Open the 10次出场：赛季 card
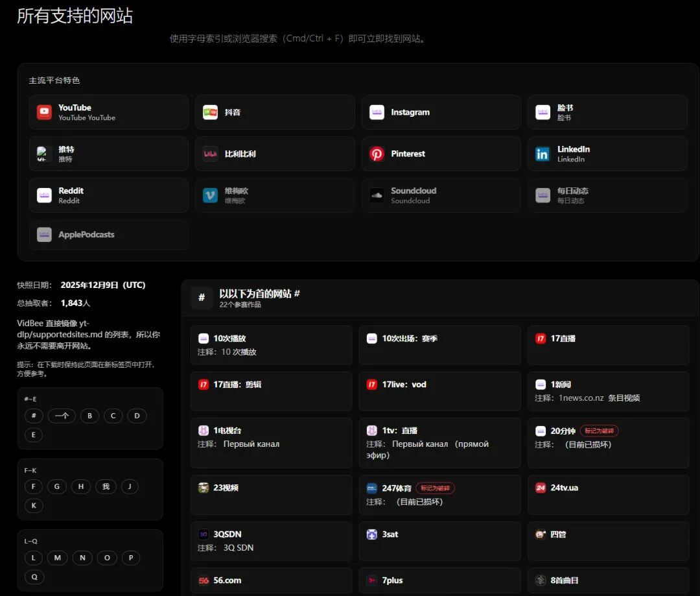 click(439, 345)
